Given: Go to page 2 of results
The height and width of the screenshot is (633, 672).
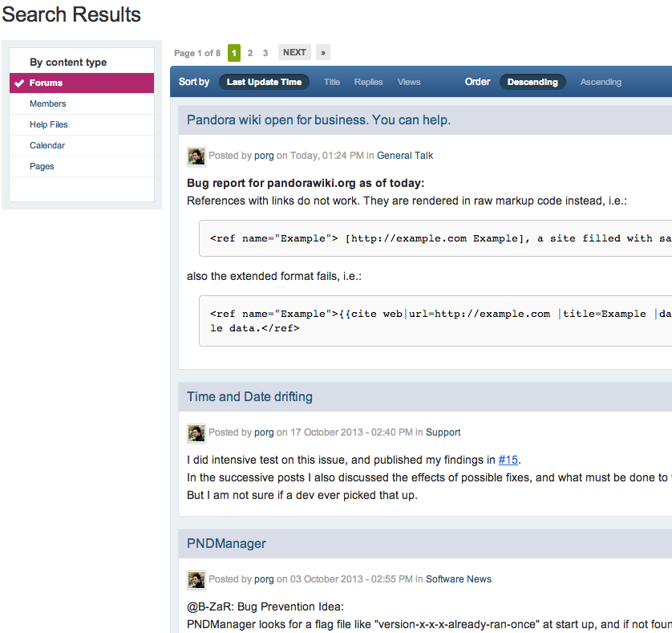Looking at the screenshot, I should tap(250, 53).
